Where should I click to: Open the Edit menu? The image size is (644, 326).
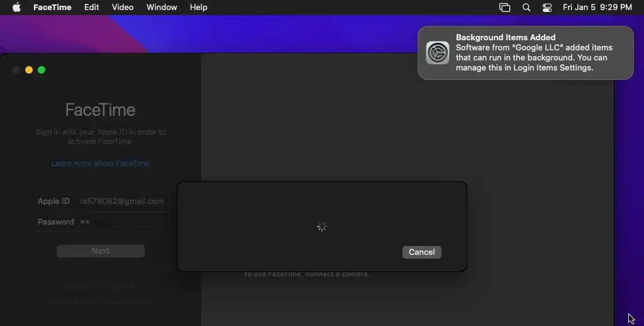92,8
